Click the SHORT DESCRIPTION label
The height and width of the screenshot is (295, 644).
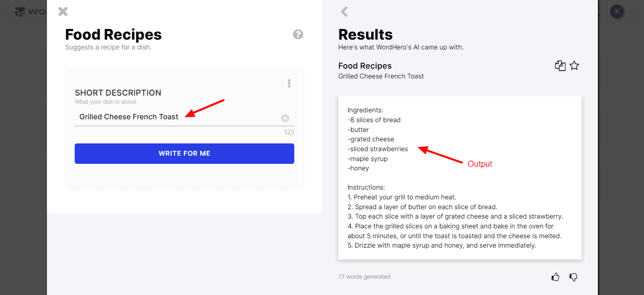click(118, 93)
